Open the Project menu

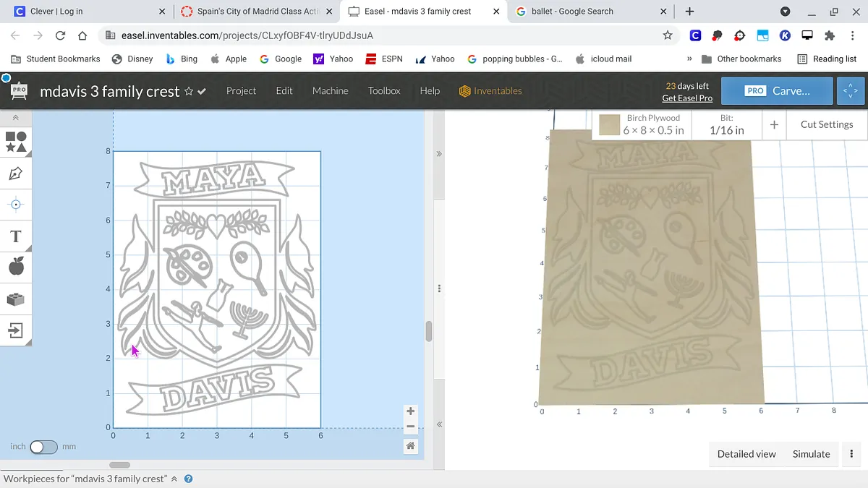coord(241,91)
